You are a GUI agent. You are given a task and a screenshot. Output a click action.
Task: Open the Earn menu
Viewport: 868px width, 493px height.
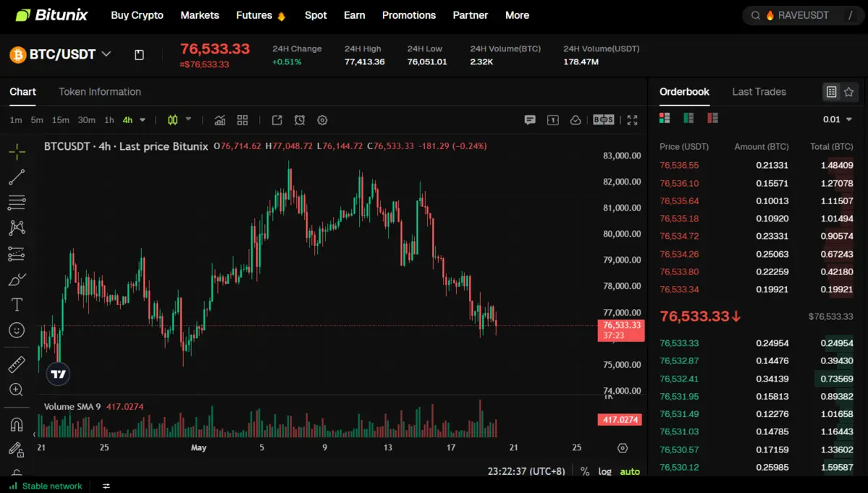click(x=354, y=15)
